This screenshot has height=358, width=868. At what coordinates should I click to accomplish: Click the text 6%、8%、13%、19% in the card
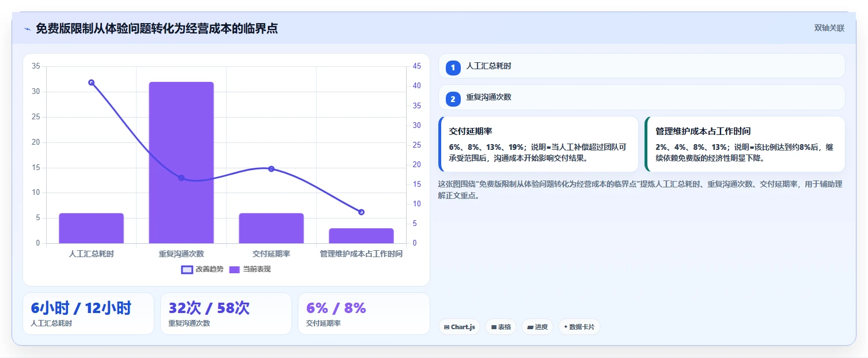click(x=486, y=147)
